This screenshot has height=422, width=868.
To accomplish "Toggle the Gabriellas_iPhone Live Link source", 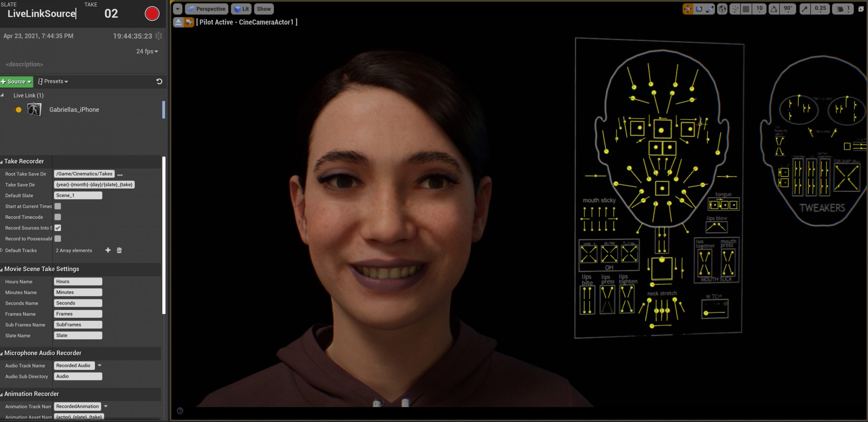I will 16,109.
